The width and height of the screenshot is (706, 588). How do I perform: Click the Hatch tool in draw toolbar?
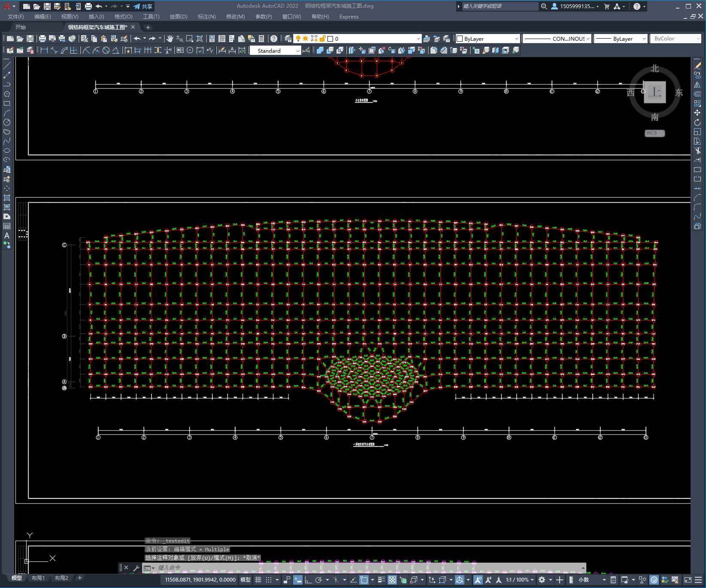coord(7,198)
